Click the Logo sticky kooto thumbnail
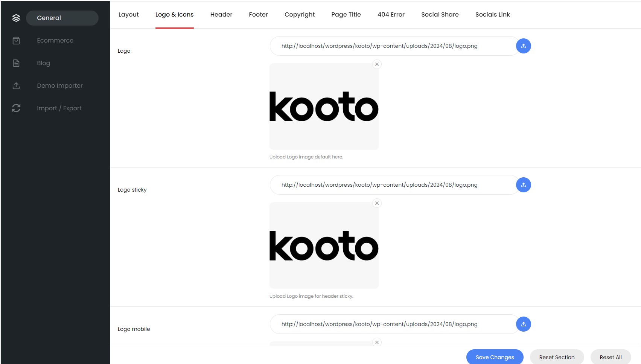The width and height of the screenshot is (641, 364). click(x=324, y=245)
